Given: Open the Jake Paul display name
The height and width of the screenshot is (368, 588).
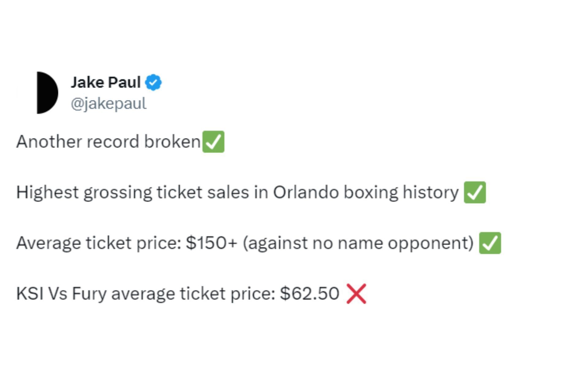Looking at the screenshot, I should (106, 82).
